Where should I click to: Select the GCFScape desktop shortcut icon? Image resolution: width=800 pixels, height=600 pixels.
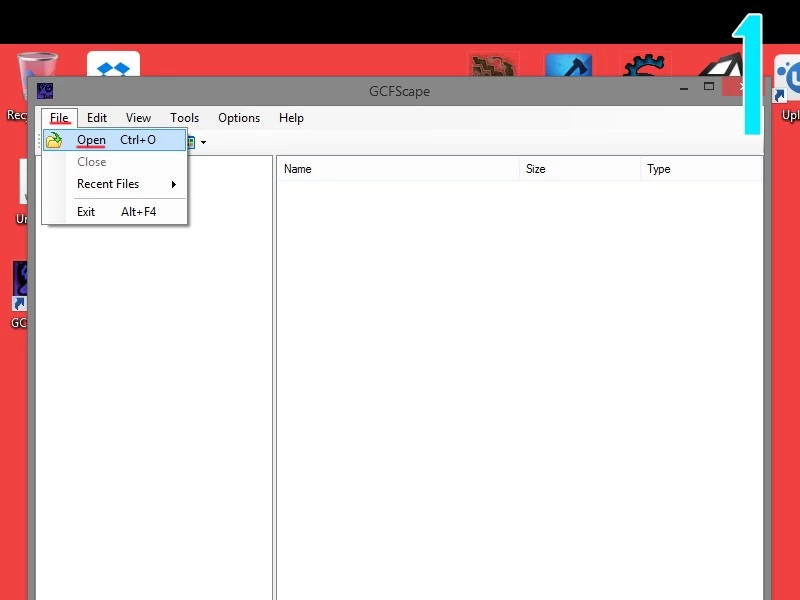[21, 286]
